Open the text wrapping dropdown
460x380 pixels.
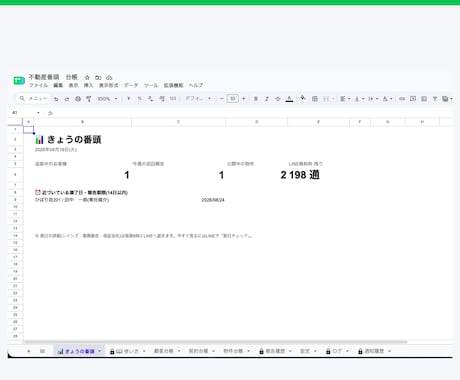tap(373, 99)
